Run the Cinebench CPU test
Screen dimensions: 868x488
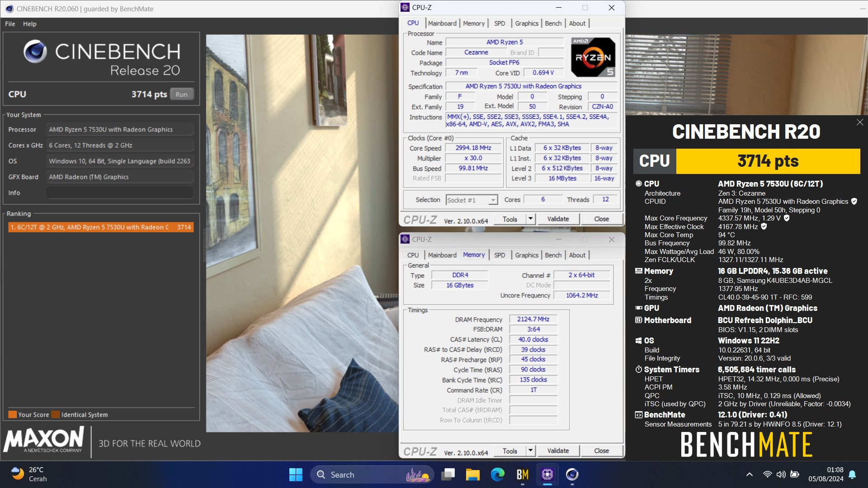(x=182, y=94)
